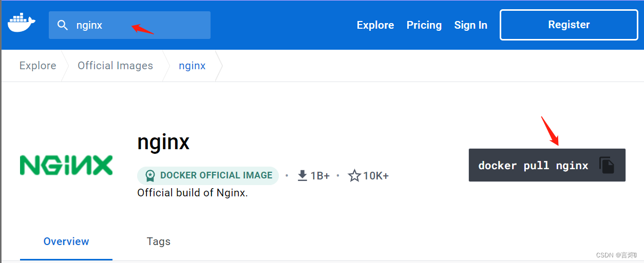
Task: Switch to the Tags tab
Action: tap(158, 241)
